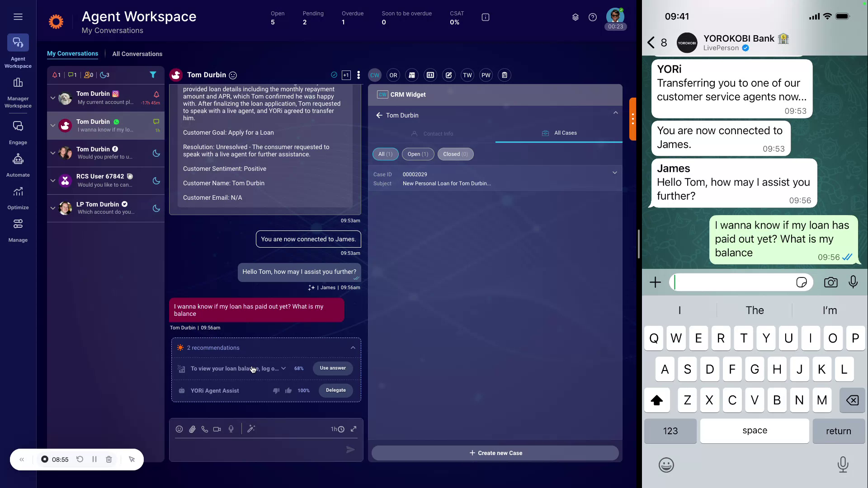Click the Use answer button
This screenshot has height=488, width=868.
click(332, 368)
